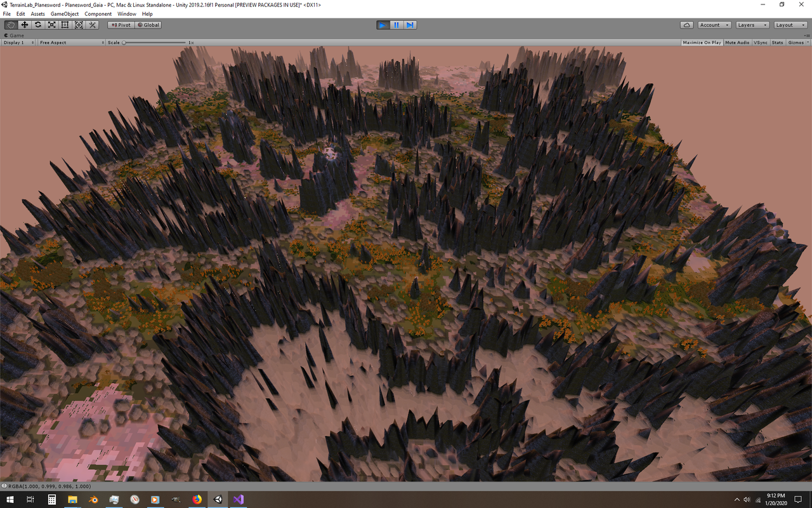Viewport: 812px width, 508px height.
Task: Open the Layout dropdown
Action: pyautogui.click(x=790, y=25)
